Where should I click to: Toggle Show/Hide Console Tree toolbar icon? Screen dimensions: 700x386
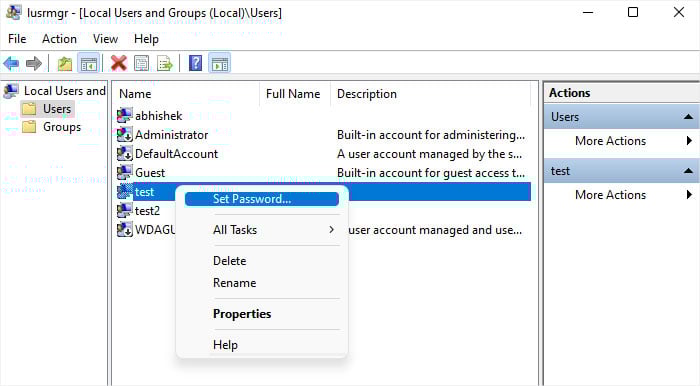point(88,63)
